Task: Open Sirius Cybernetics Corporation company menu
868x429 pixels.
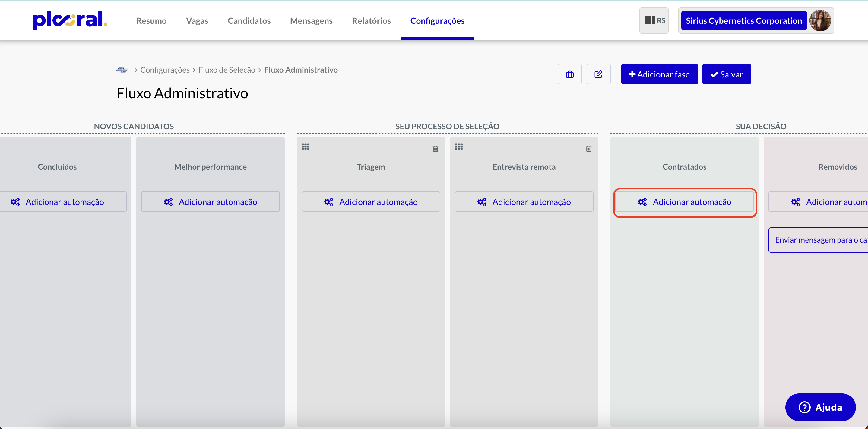Action: (744, 20)
